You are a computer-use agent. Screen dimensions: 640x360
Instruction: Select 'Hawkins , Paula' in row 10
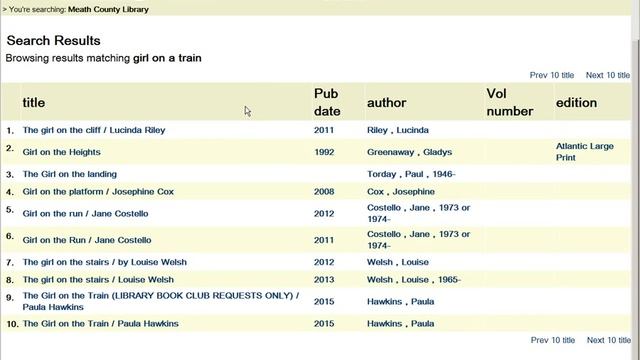click(400, 324)
